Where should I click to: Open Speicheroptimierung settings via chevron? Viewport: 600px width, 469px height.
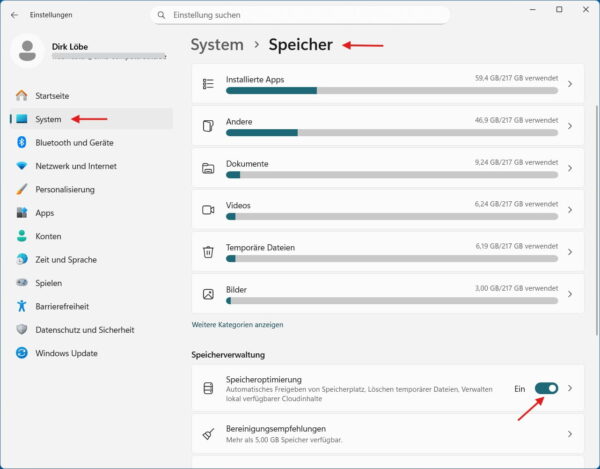point(570,388)
